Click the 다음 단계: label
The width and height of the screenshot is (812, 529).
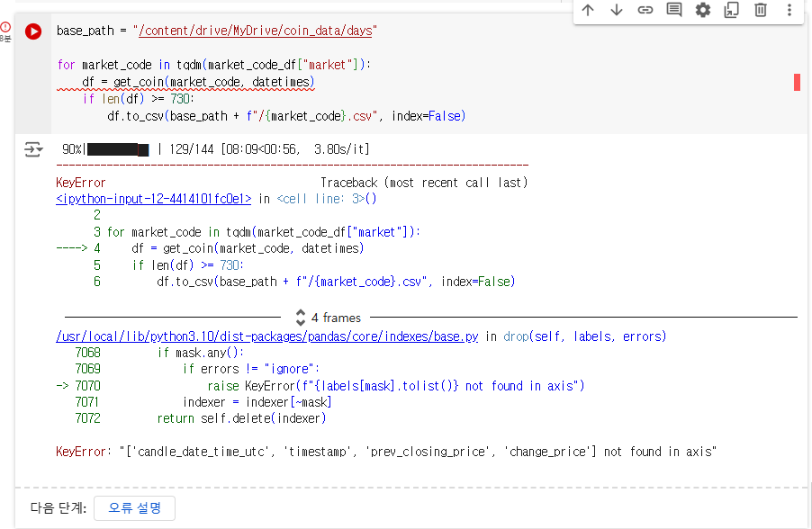point(58,508)
